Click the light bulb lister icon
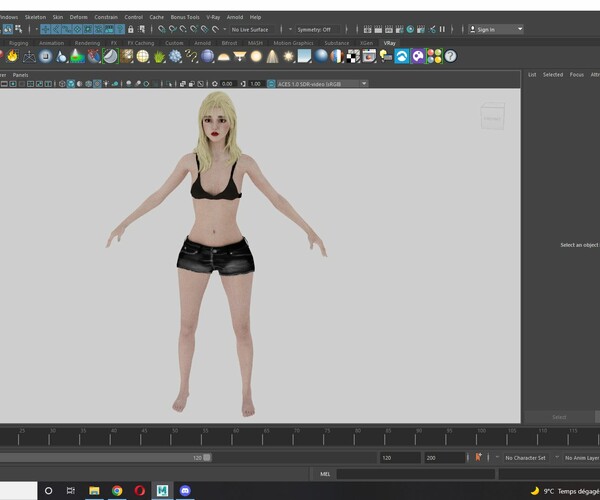This screenshot has width=600, height=500. (x=386, y=57)
